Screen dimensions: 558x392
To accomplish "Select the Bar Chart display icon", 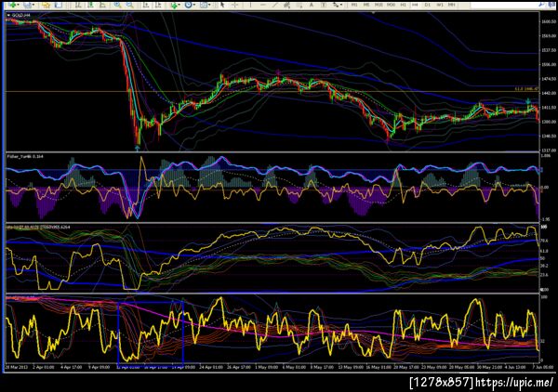I will pyautogui.click(x=78, y=5).
